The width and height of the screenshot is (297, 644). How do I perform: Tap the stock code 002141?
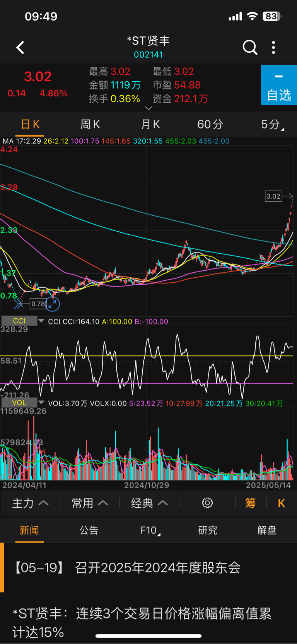coord(148,55)
